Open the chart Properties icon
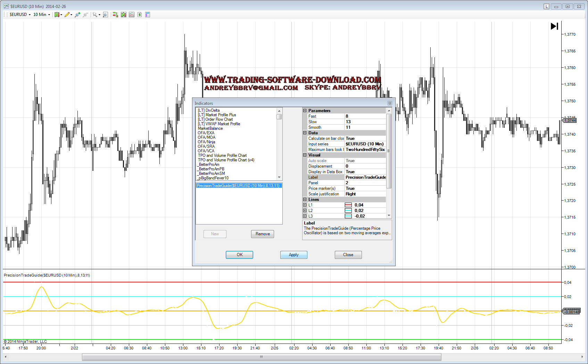This screenshot has height=364, width=588. pos(148,15)
